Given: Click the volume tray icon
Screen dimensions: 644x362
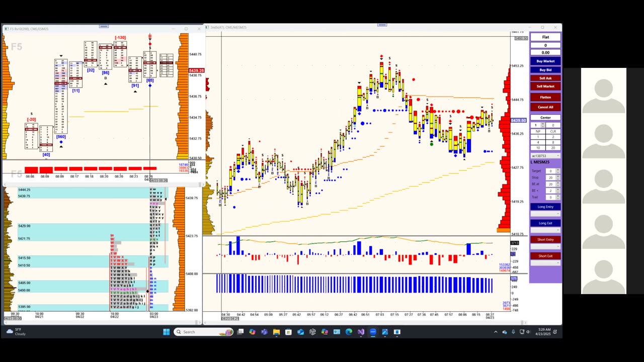Looking at the screenshot, I should (528, 332).
